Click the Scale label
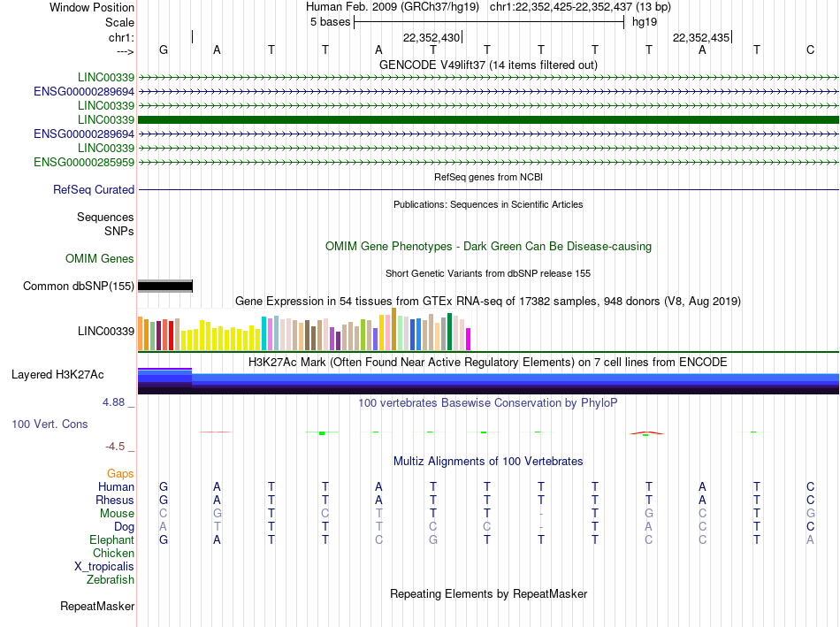 (x=119, y=22)
